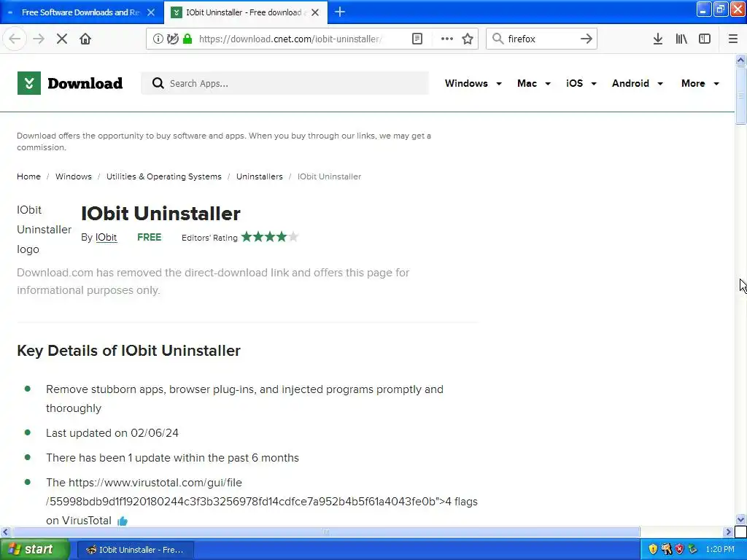Image resolution: width=747 pixels, height=560 pixels.
Task: Stop loading the page
Action: (x=62, y=39)
